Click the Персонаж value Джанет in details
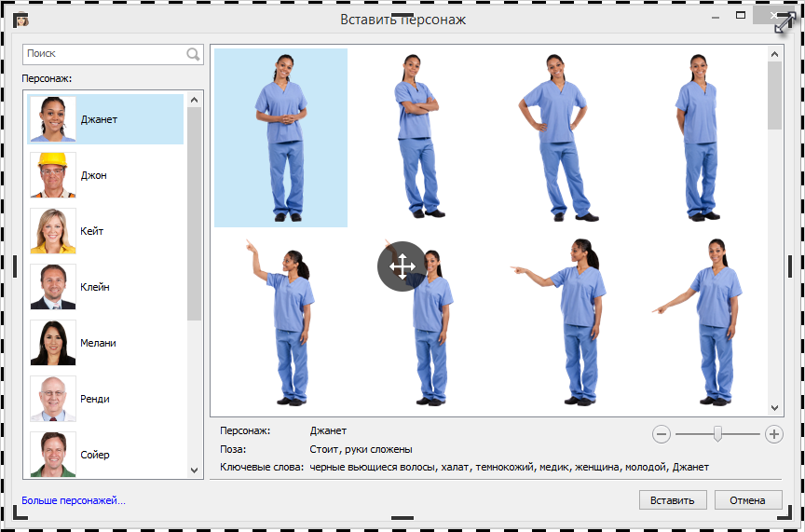805x532 pixels. click(x=328, y=430)
